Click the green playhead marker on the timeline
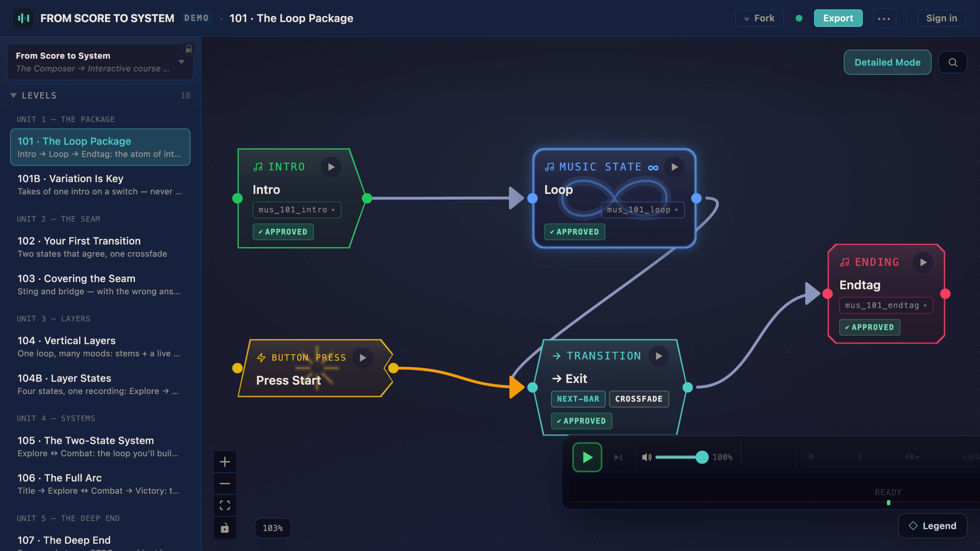This screenshot has height=551, width=980. tap(889, 503)
